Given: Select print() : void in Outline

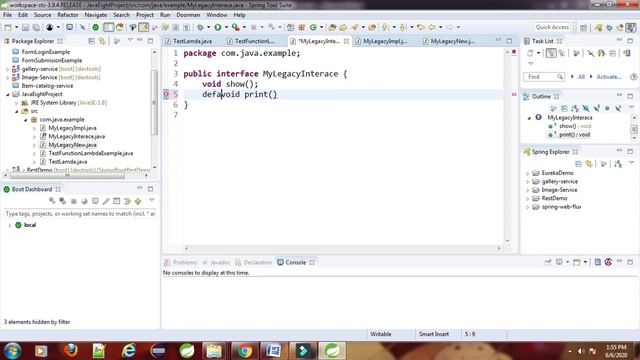Looking at the screenshot, I should [x=574, y=135].
